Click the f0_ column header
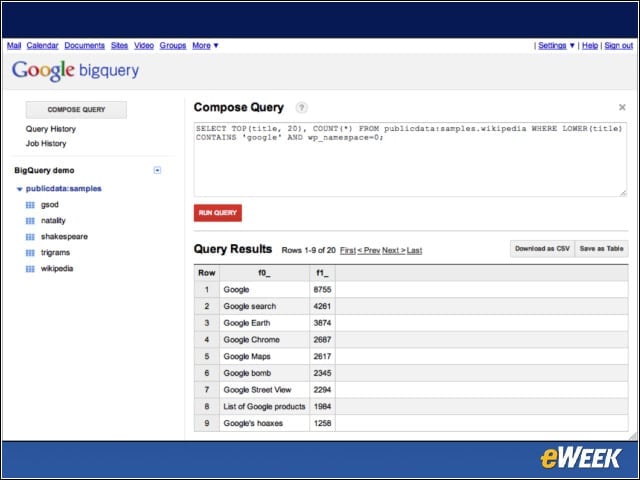Screen dimensions: 640x480 (264, 273)
